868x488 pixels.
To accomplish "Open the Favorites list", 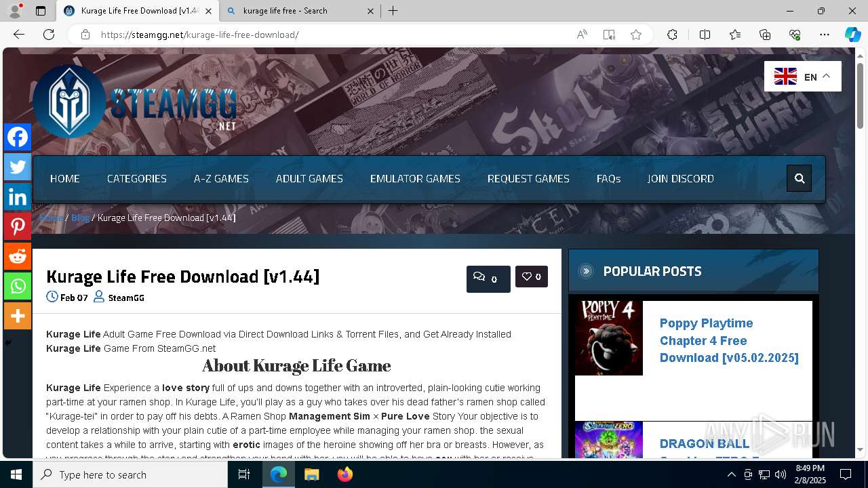I will 735,35.
